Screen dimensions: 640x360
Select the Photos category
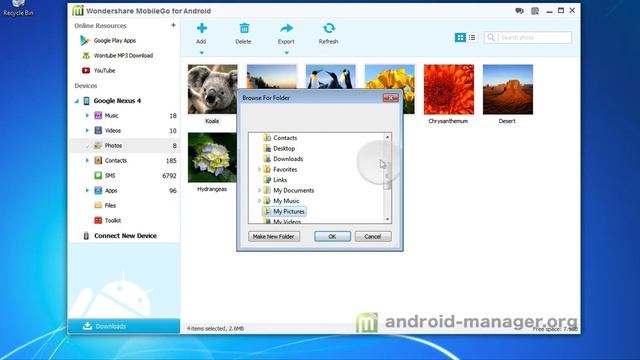[x=124, y=146]
